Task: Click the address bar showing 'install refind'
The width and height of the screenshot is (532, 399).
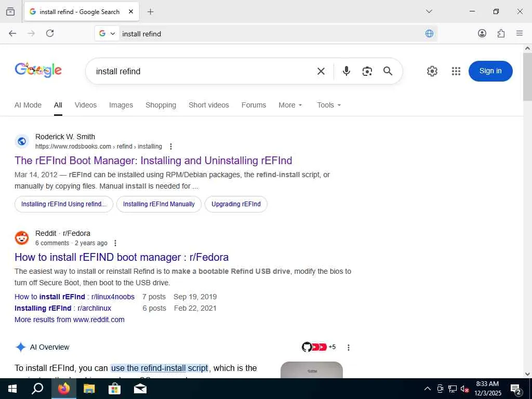Action: pos(271,34)
